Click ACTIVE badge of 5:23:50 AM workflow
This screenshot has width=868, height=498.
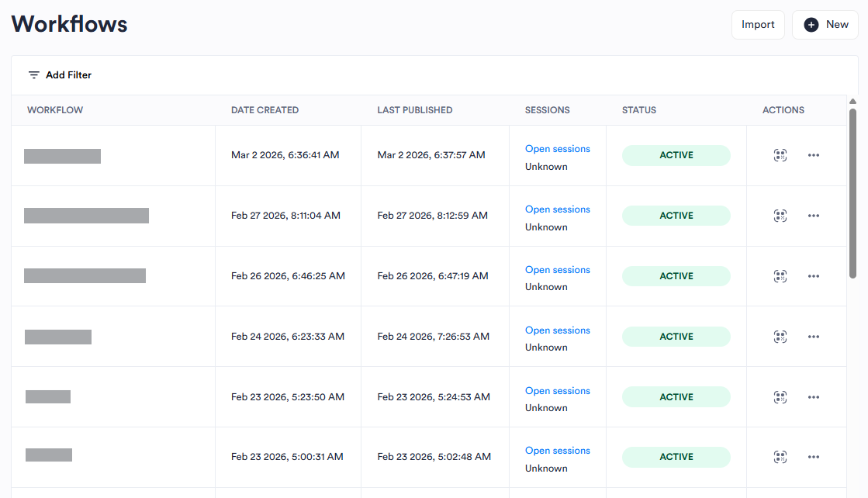[x=676, y=396]
